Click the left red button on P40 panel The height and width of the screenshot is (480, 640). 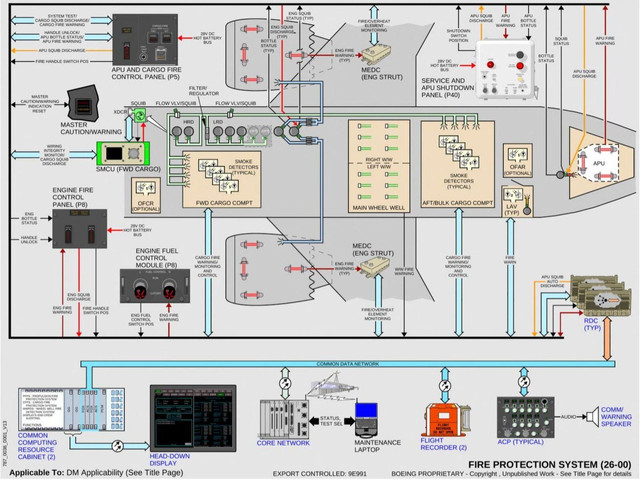point(490,64)
